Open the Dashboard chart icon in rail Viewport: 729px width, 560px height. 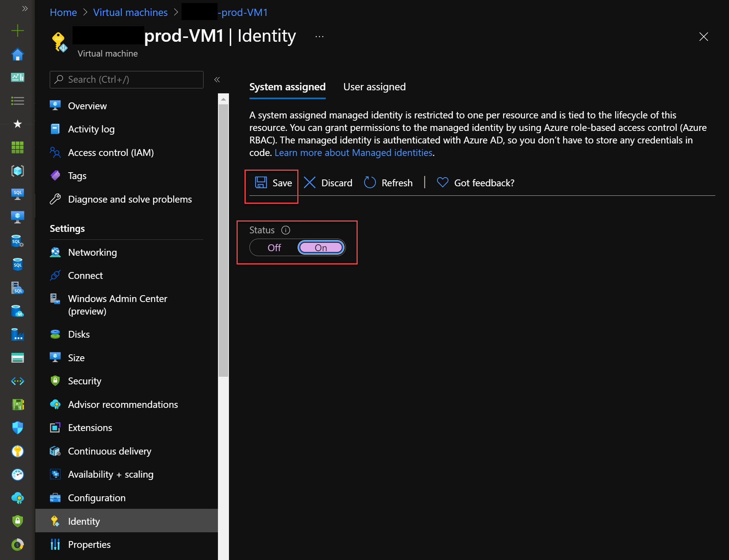(x=17, y=78)
